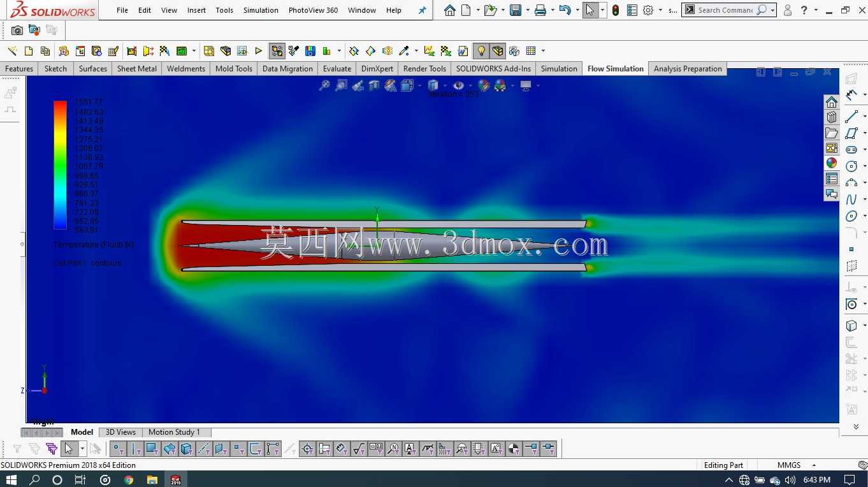Click the file properties list icon
This screenshot has width=868, height=487.
pyautogui.click(x=632, y=10)
